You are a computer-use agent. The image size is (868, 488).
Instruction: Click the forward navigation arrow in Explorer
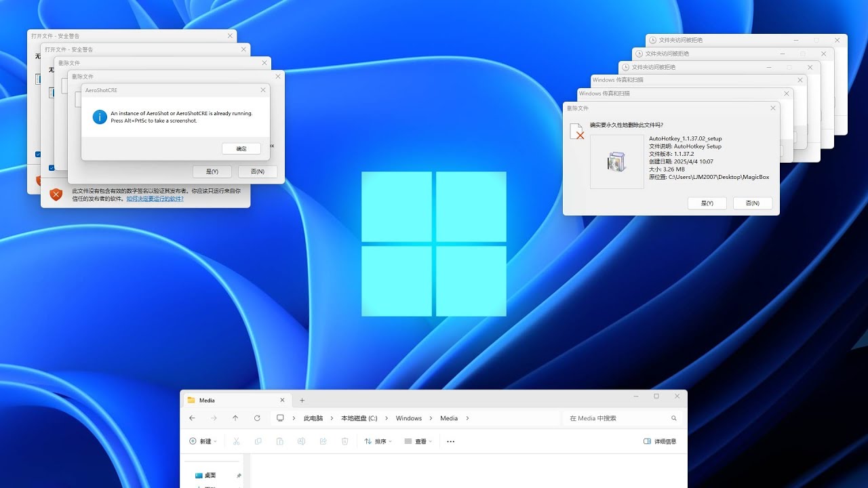coord(214,418)
